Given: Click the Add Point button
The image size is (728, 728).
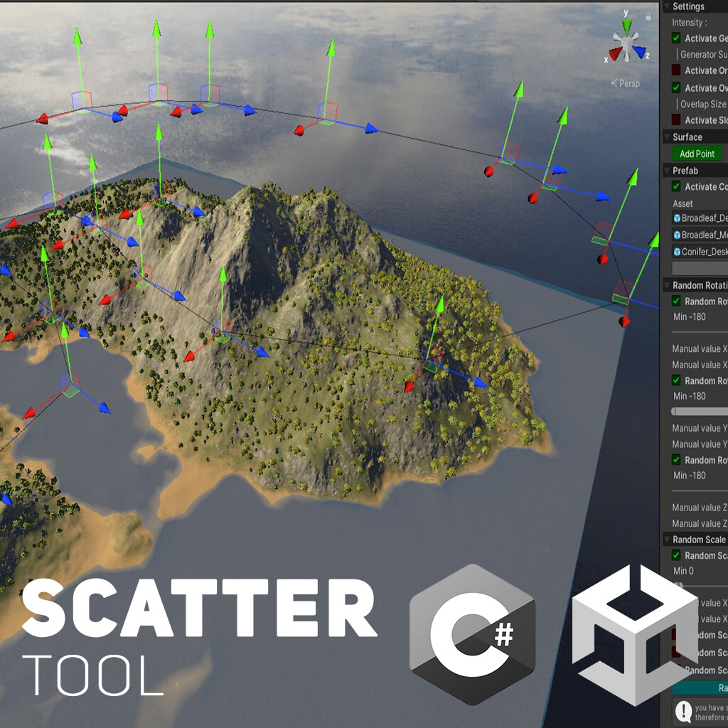Looking at the screenshot, I should [696, 154].
